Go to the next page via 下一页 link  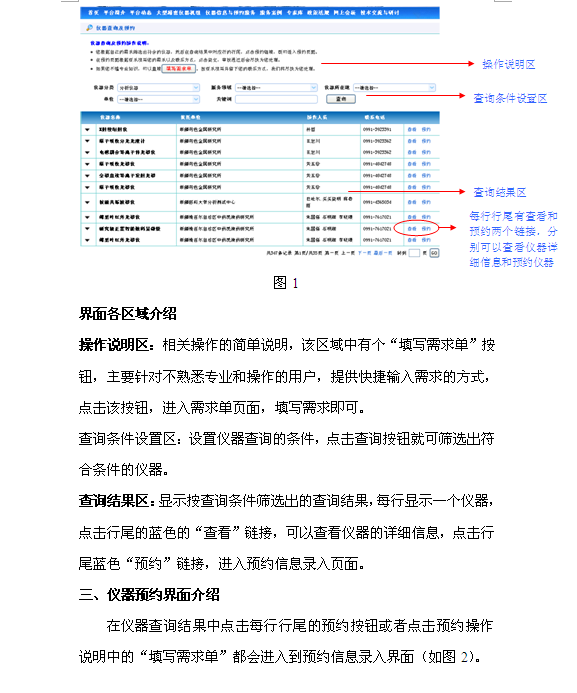pos(364,253)
